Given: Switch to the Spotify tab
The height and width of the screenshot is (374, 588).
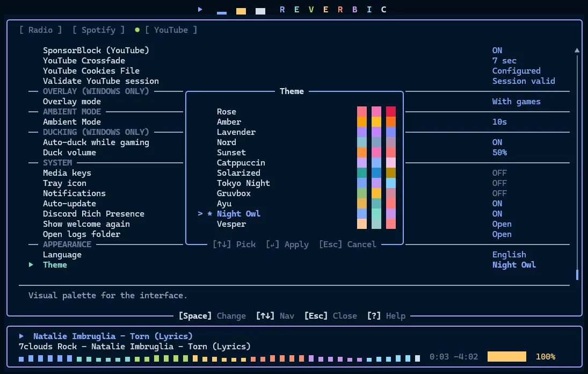Looking at the screenshot, I should (98, 30).
